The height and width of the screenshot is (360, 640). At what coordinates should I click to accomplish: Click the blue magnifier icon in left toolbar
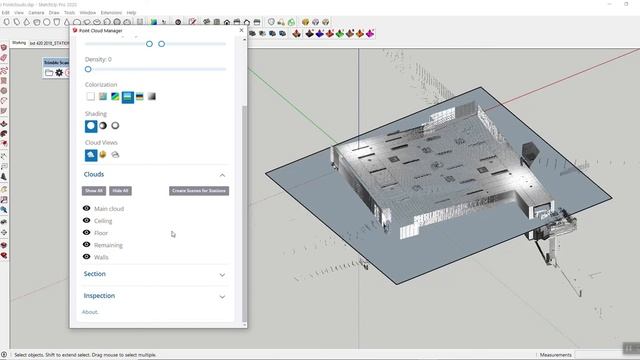[x=4, y=210]
